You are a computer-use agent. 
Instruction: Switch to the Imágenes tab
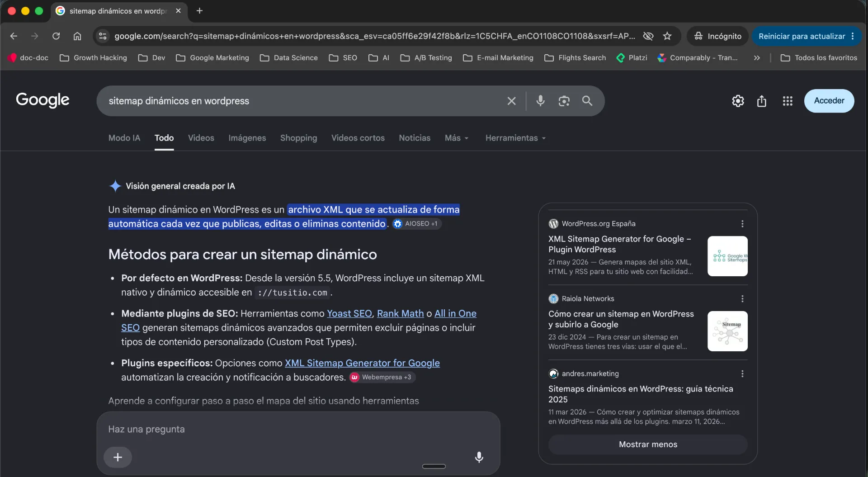[x=247, y=138]
